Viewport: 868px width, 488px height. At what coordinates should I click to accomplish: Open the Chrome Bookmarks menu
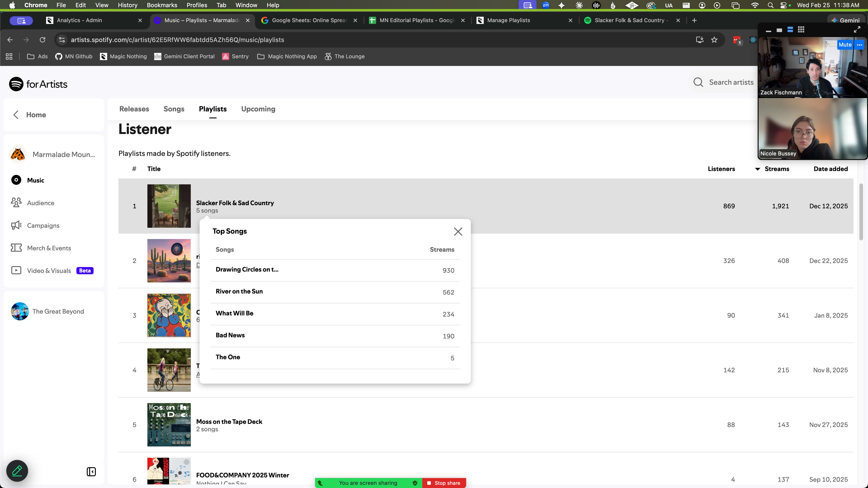click(x=162, y=5)
